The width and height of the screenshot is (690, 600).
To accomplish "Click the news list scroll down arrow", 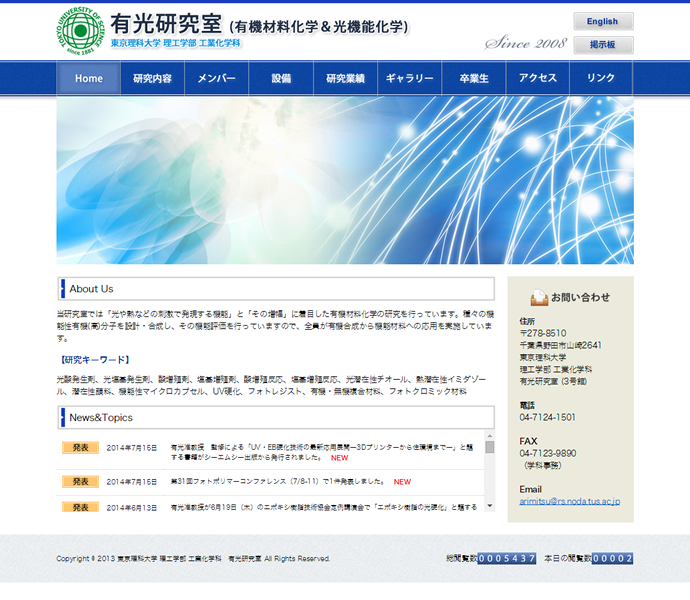I will [x=490, y=506].
